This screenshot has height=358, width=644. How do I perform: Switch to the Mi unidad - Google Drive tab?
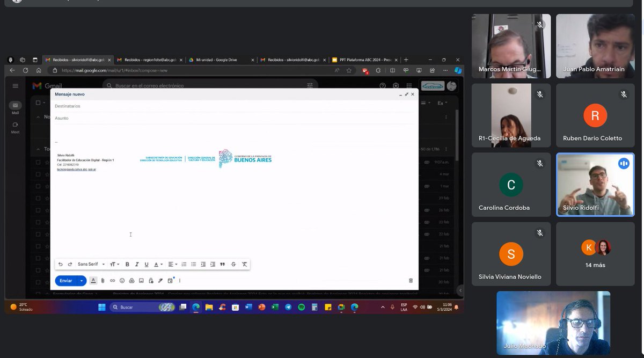click(x=220, y=60)
